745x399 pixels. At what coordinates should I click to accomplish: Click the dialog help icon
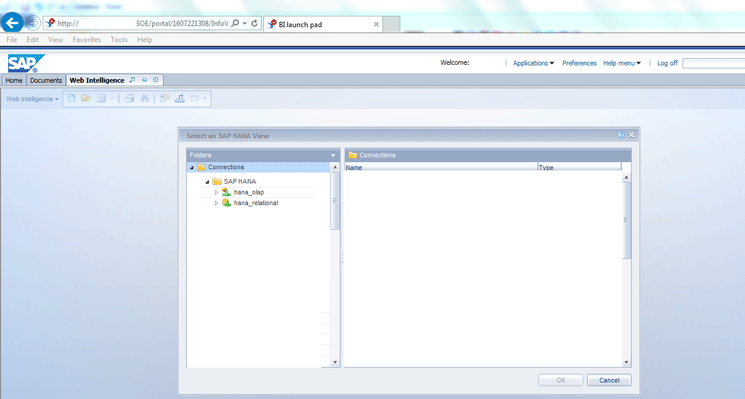coord(621,135)
